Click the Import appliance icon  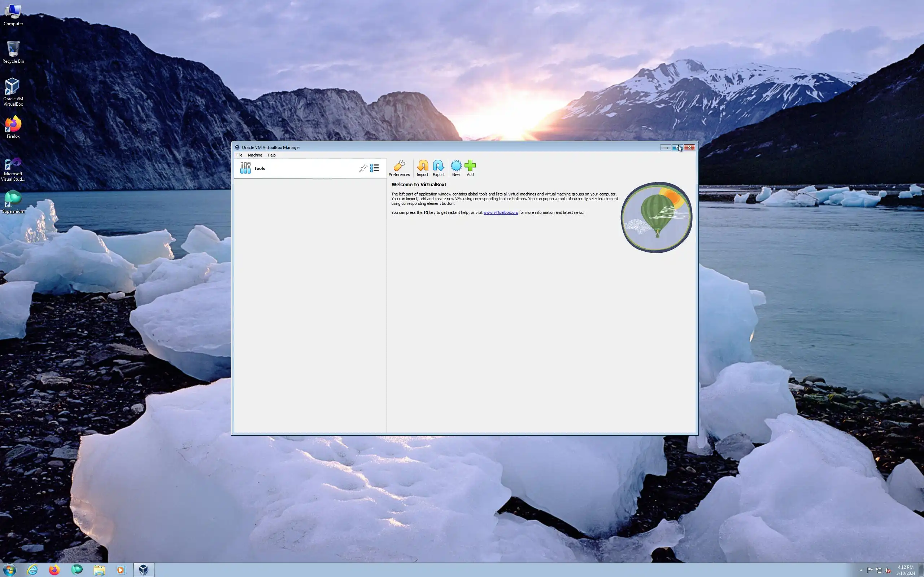click(x=422, y=168)
